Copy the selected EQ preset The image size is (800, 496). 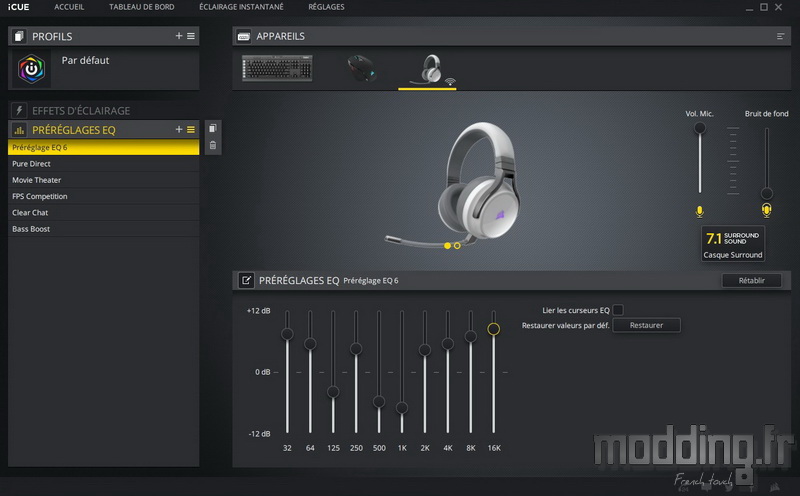pos(213,128)
